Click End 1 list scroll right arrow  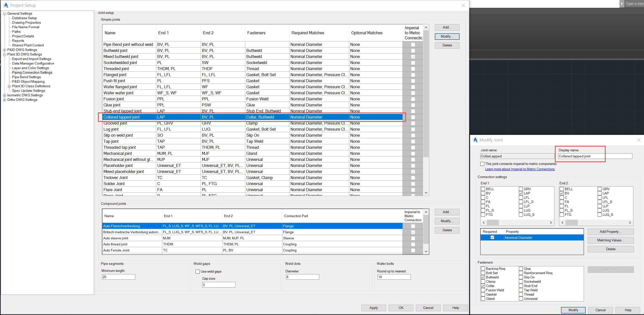click(551, 223)
